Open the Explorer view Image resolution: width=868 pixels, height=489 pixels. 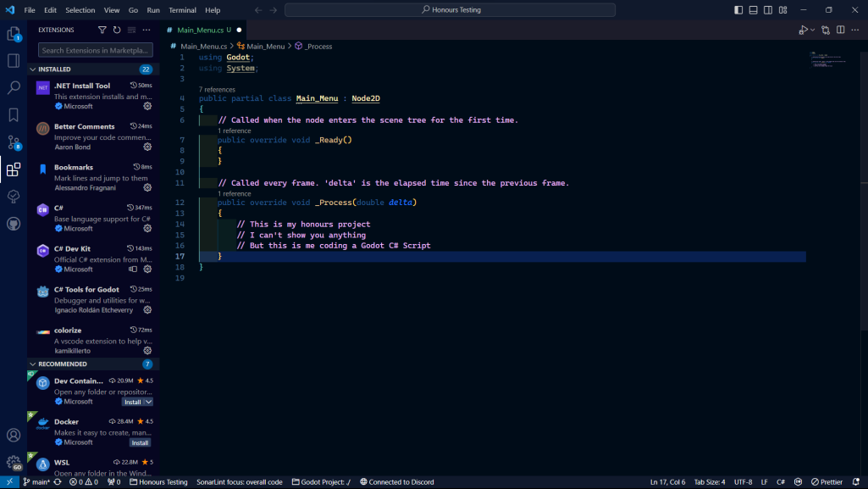(13, 35)
